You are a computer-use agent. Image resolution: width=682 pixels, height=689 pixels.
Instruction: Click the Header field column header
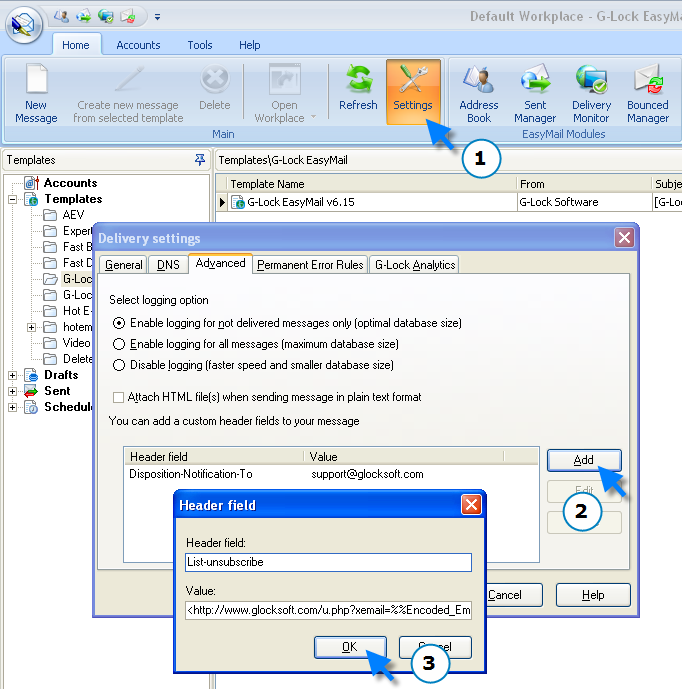click(214, 457)
